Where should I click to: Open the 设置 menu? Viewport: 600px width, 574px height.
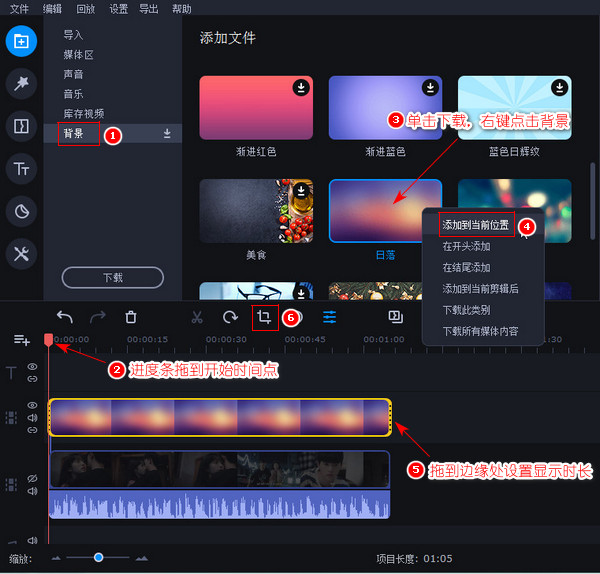[x=119, y=8]
